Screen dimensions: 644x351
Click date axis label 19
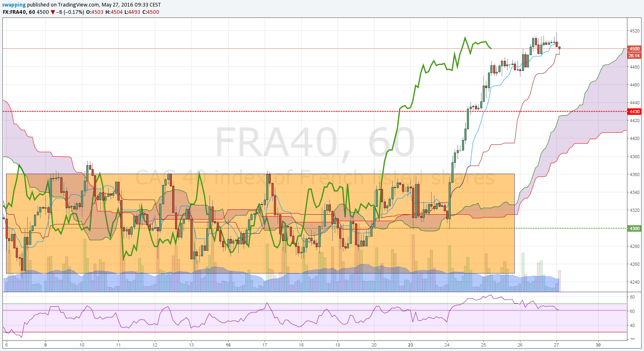[x=338, y=345]
